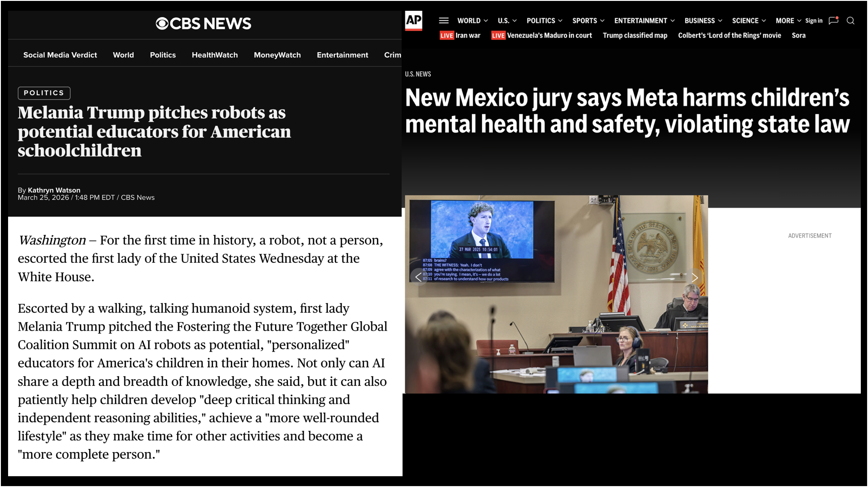Click the CBS News eye logo
The height and width of the screenshot is (487, 868).
(x=162, y=24)
